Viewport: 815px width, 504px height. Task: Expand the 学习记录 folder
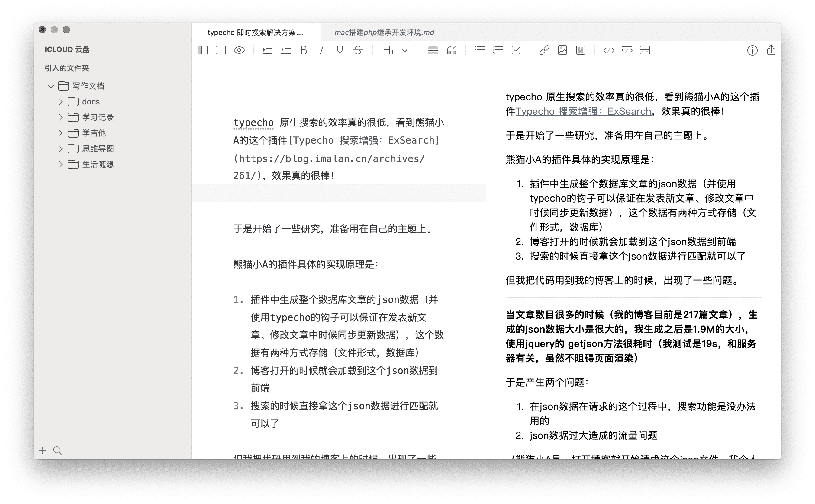point(60,117)
